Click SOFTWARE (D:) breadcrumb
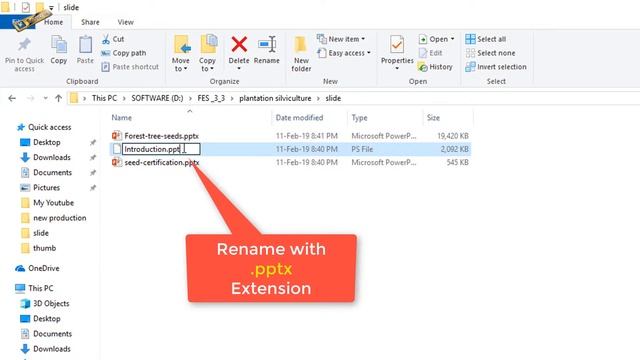The height and width of the screenshot is (360, 640). click(157, 98)
